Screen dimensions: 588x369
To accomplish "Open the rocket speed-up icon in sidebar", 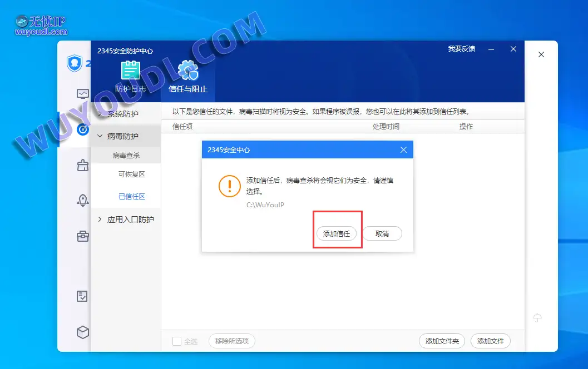I will (x=82, y=201).
